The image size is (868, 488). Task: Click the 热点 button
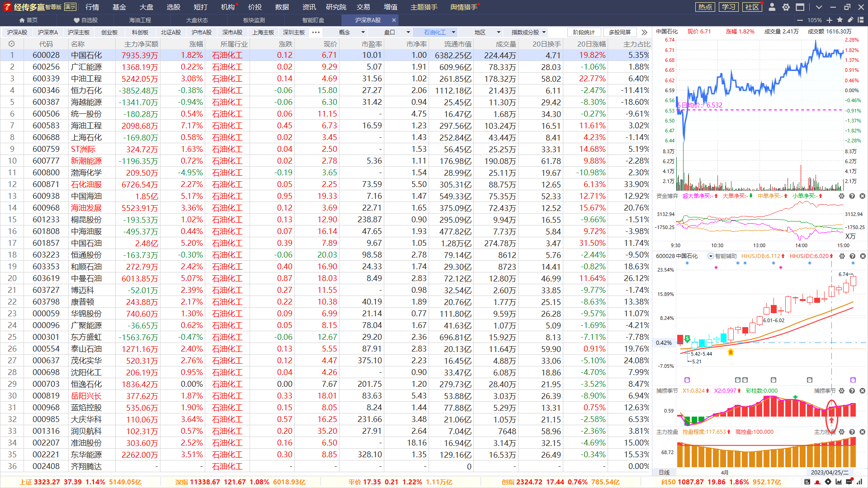click(x=705, y=7)
